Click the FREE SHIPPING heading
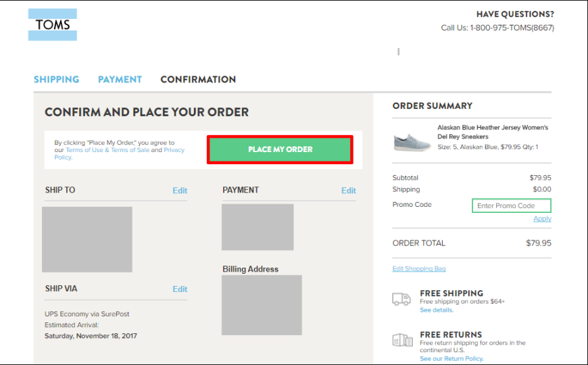This screenshot has width=588, height=365. tap(451, 293)
